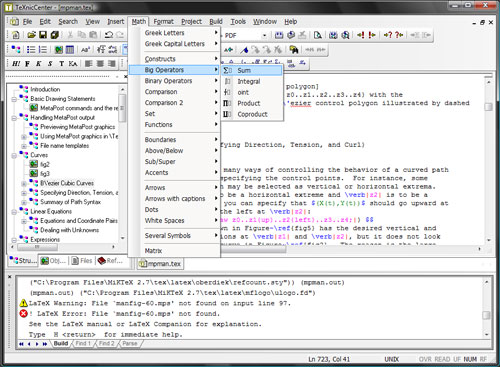
Task: Open the Project menu
Action: 191,22
